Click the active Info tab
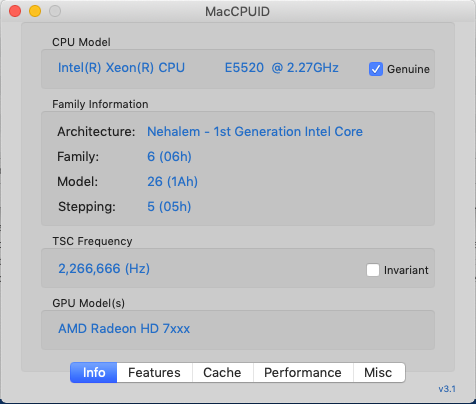The image size is (476, 404). click(x=94, y=373)
